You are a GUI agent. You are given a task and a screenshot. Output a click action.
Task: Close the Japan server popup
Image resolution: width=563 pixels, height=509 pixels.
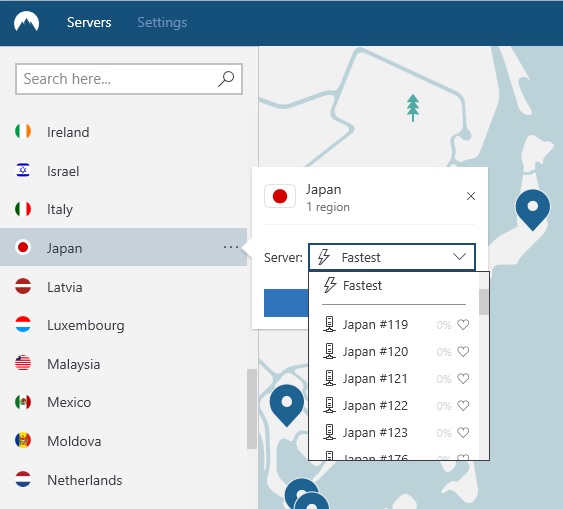471,196
